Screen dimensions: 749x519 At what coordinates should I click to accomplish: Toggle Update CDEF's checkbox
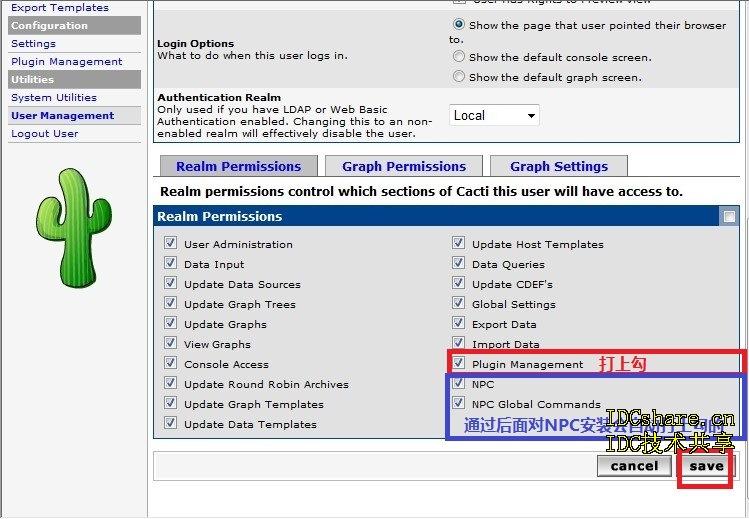[x=459, y=283]
